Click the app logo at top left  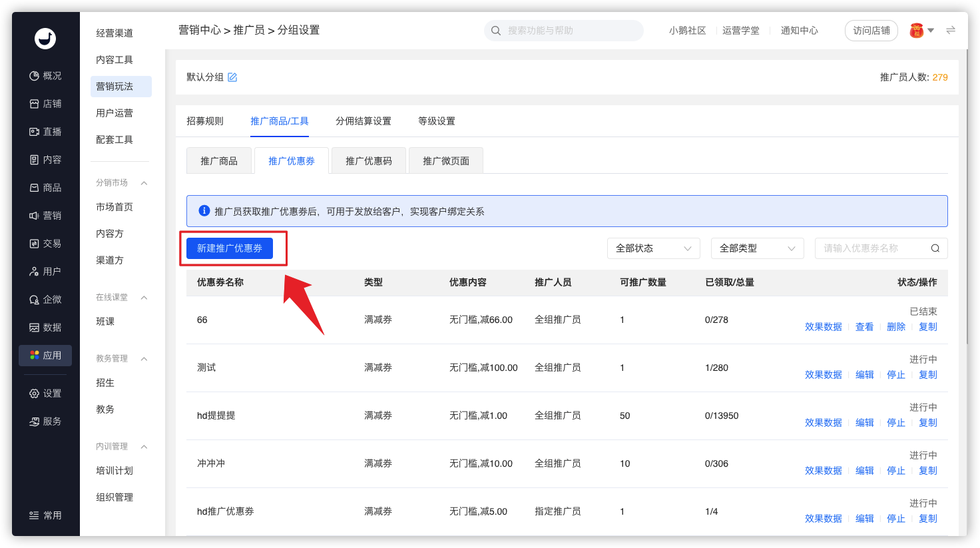tap(45, 39)
